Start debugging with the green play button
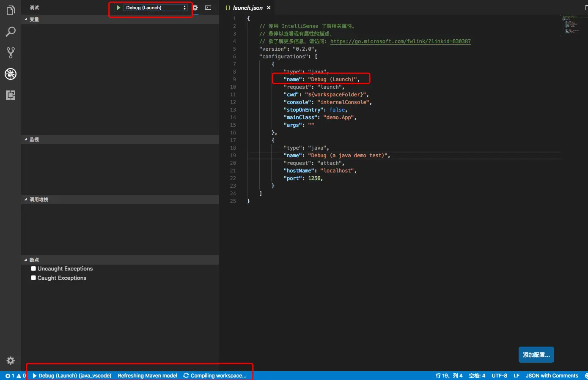The width and height of the screenshot is (588, 380). (118, 8)
